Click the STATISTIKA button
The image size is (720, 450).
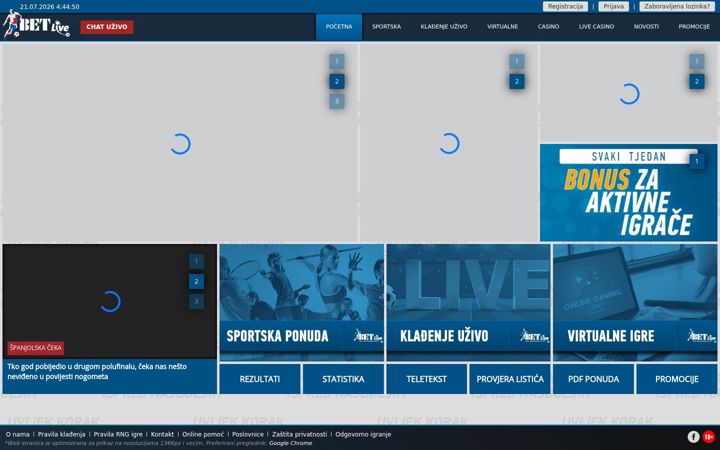point(343,379)
